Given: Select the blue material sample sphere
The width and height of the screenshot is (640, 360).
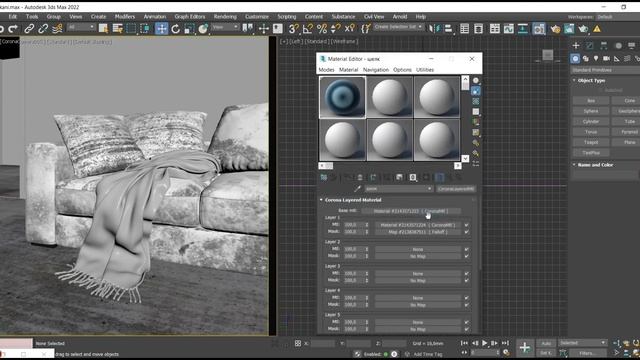Looking at the screenshot, I should pyautogui.click(x=342, y=97).
